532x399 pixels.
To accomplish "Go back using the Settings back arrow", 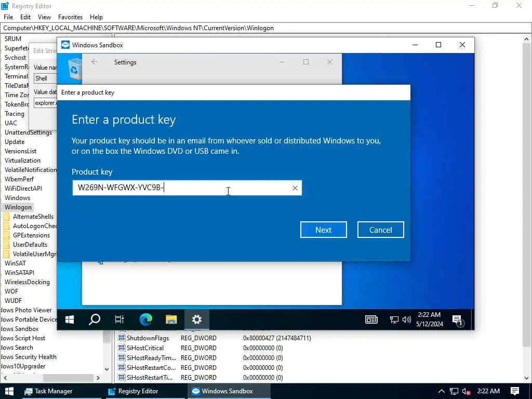I will tap(95, 62).
